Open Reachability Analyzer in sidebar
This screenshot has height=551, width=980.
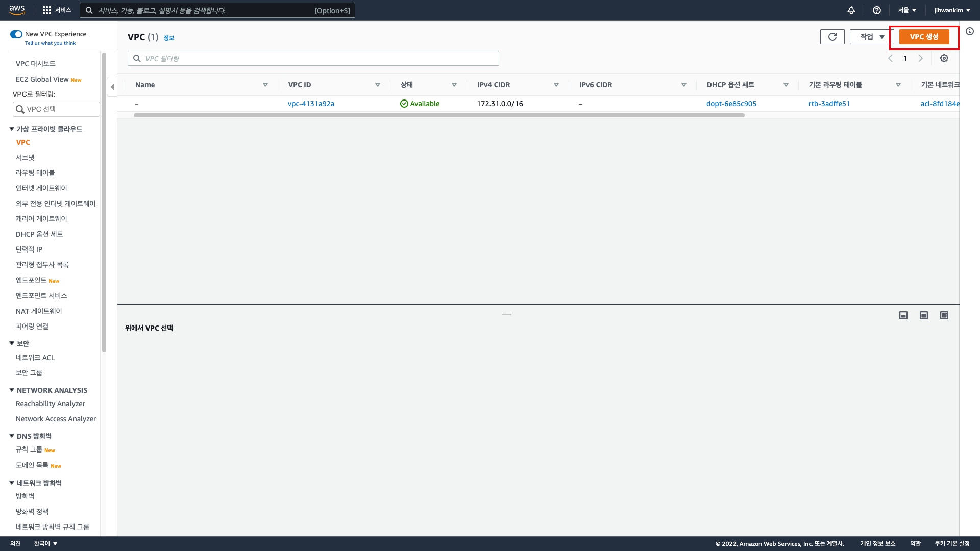pyautogui.click(x=51, y=404)
